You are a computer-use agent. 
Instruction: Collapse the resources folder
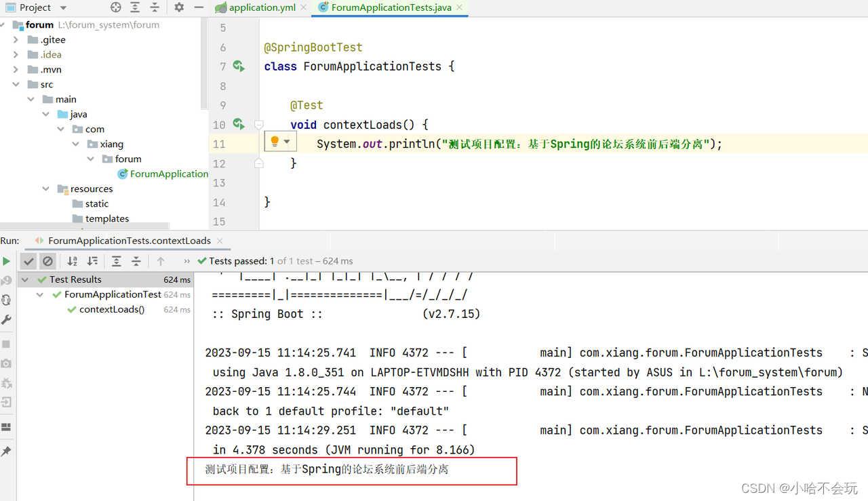coord(45,188)
